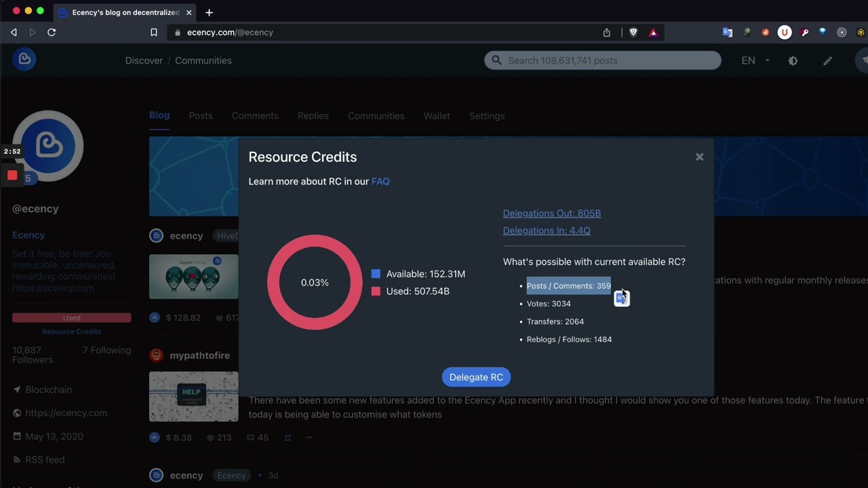Screen dimensions: 868x488
Task: Click the share icon in address bar
Action: coord(607,33)
